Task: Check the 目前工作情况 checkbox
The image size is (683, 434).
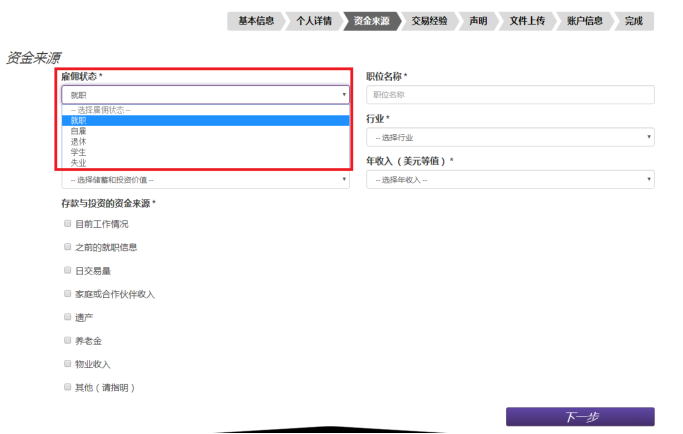Action: pyautogui.click(x=68, y=224)
